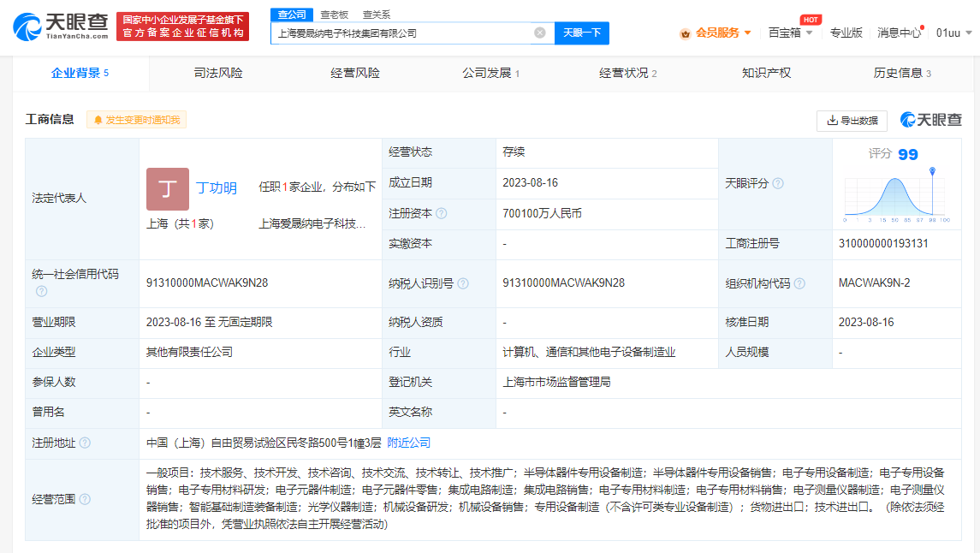Click the help icon beside 注册资本
980x553 pixels.
point(442,214)
